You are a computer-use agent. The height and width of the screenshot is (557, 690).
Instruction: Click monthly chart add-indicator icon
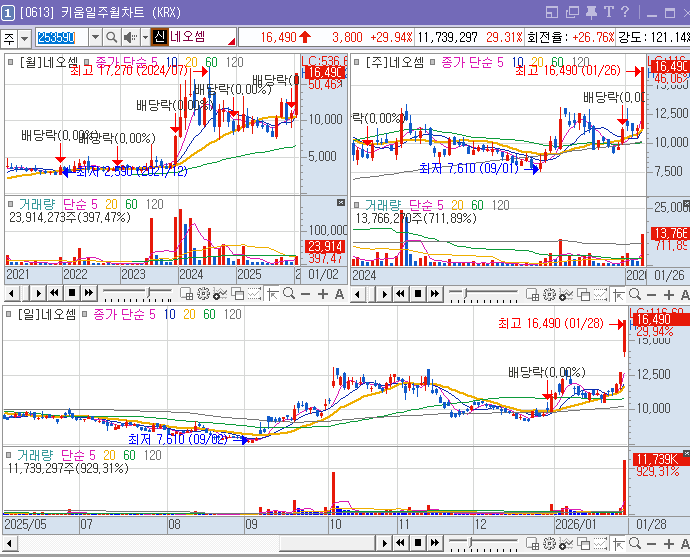point(220,293)
